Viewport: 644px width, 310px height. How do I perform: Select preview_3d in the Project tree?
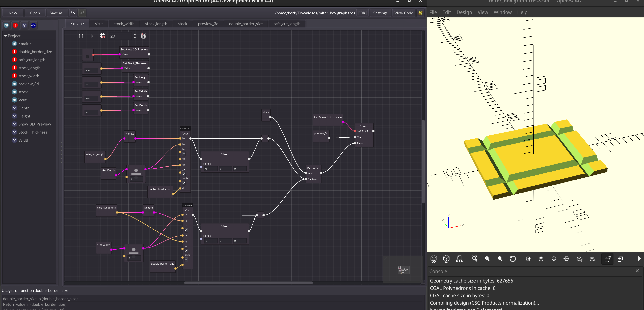[x=29, y=84]
